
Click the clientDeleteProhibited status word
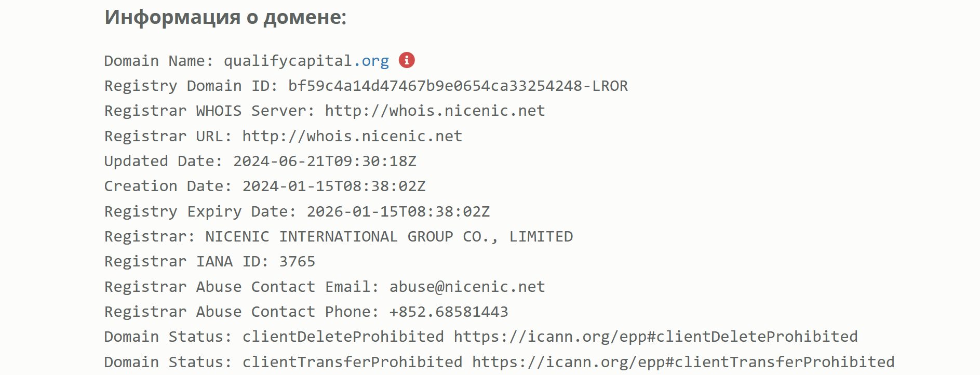point(343,337)
